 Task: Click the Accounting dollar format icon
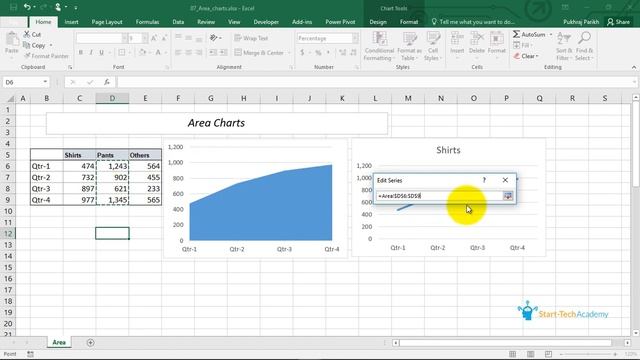pos(302,53)
